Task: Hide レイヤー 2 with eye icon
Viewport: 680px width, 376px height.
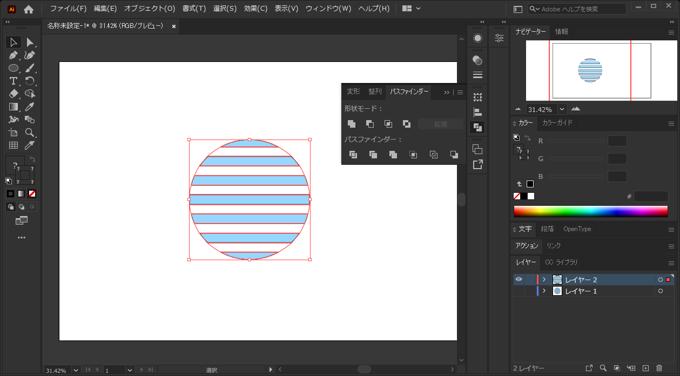Action: click(x=519, y=280)
